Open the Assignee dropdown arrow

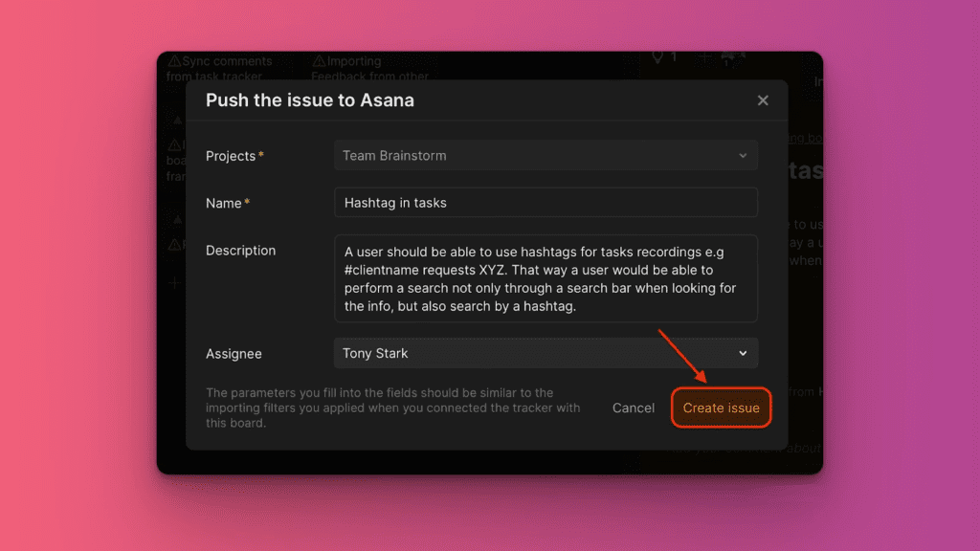click(743, 353)
